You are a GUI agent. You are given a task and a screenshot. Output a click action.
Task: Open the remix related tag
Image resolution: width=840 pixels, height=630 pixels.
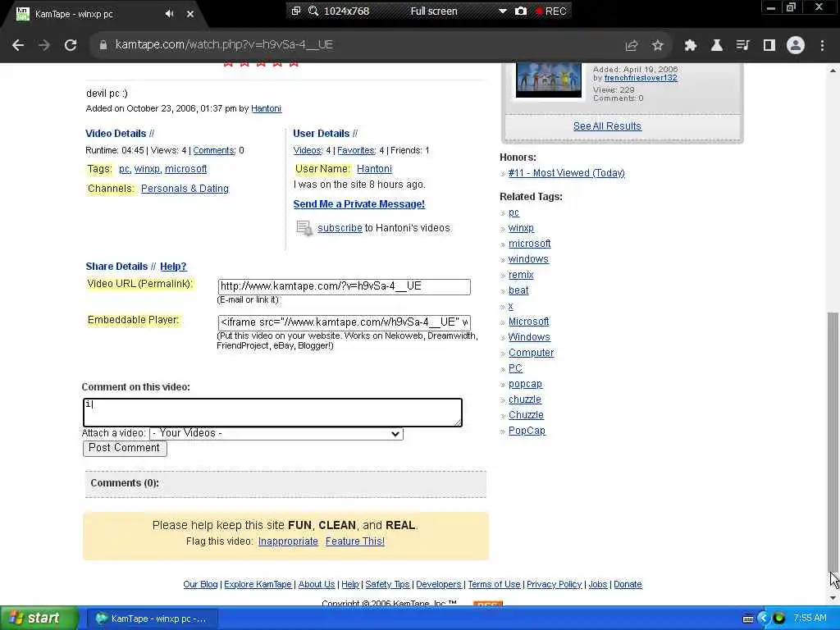[x=521, y=275]
